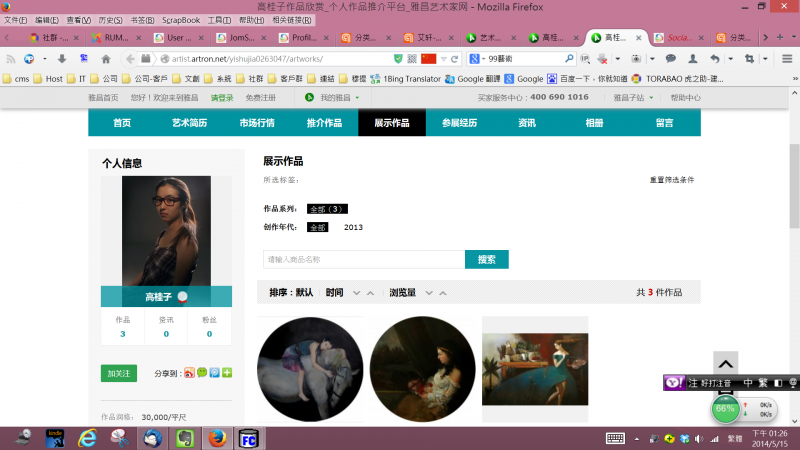The width and height of the screenshot is (800, 450).
Task: Open the cms bookmark folder
Action: click(x=16, y=79)
